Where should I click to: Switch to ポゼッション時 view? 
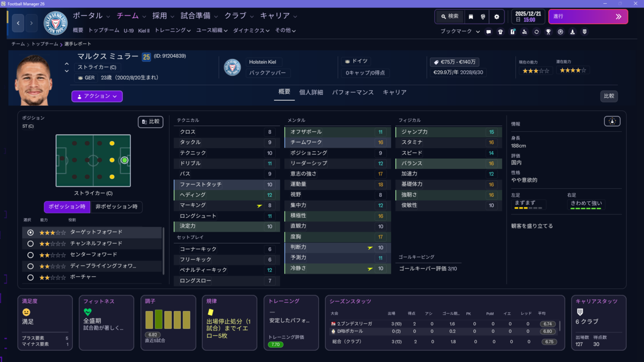click(67, 207)
